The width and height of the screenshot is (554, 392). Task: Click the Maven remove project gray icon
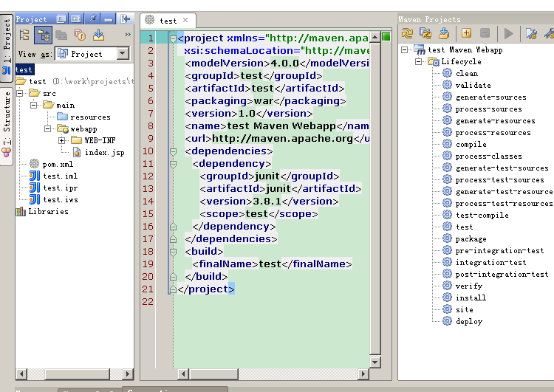click(485, 34)
